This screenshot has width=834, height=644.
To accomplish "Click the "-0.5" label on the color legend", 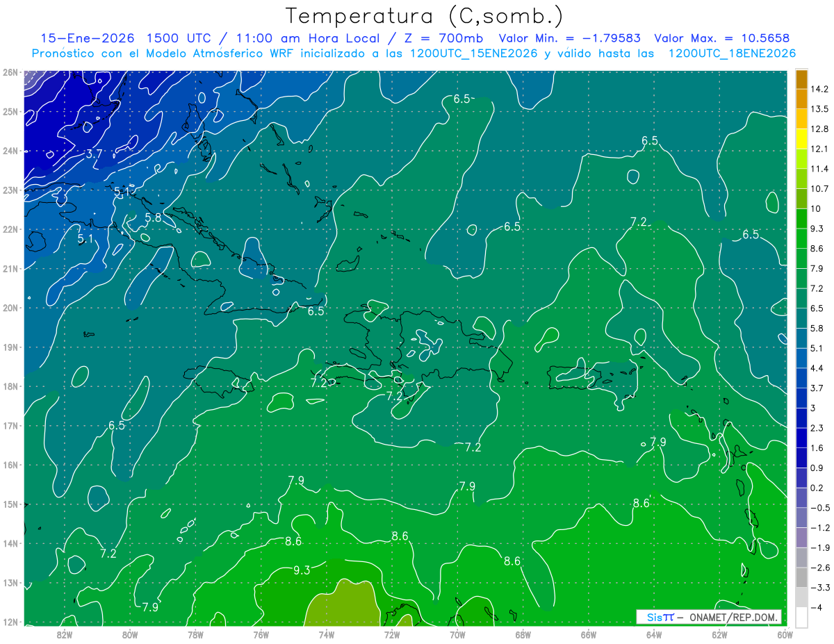I will point(819,508).
